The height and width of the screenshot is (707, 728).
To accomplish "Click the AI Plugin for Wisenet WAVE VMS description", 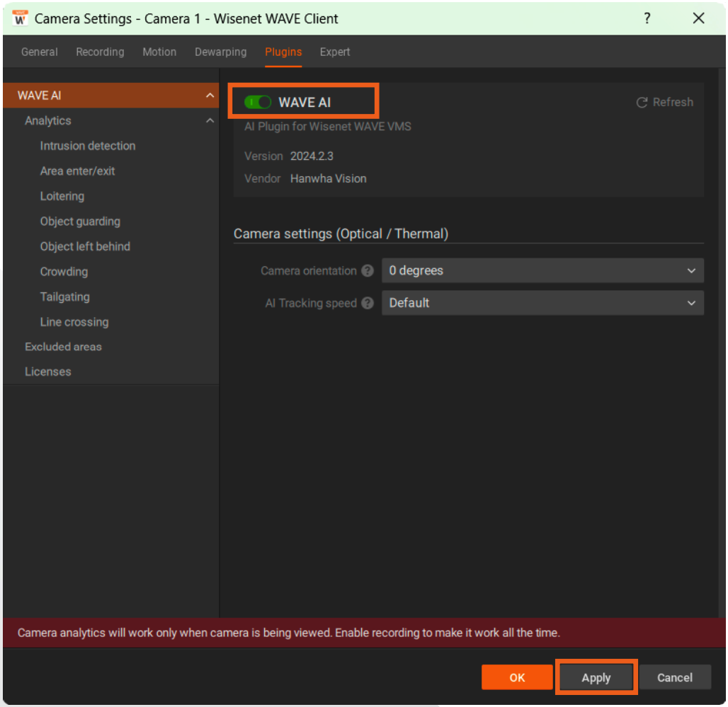I will (x=328, y=127).
